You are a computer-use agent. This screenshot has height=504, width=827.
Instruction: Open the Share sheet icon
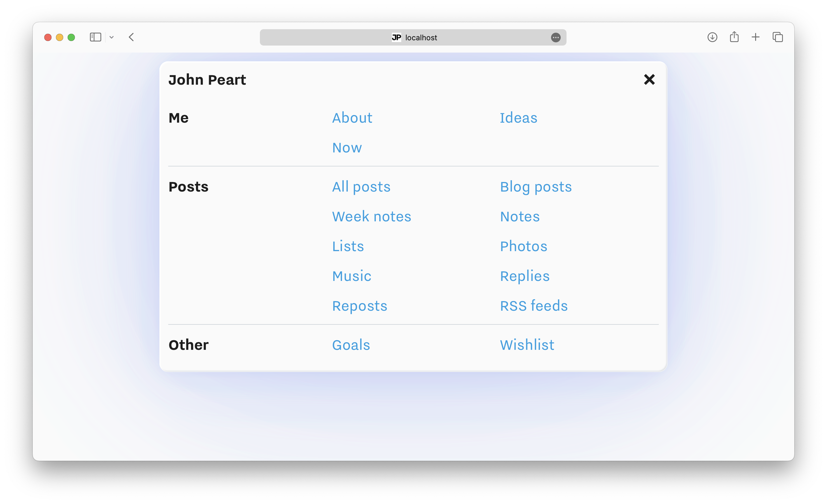click(x=734, y=37)
